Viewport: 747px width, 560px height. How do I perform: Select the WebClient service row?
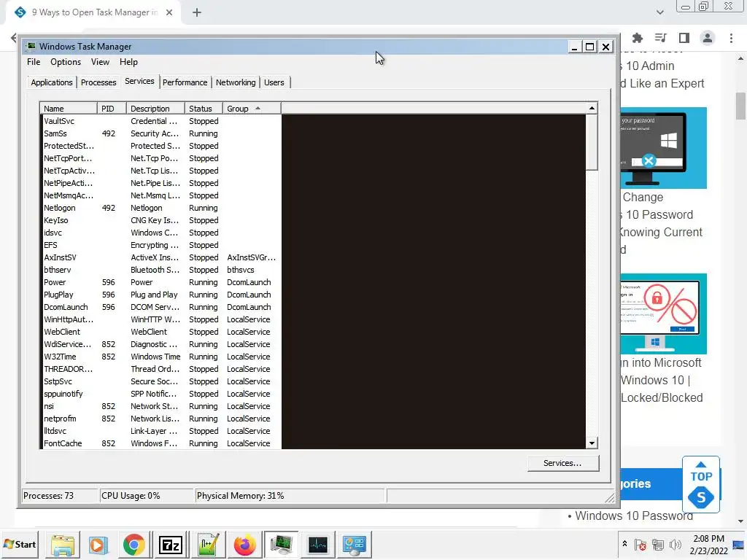coord(160,332)
